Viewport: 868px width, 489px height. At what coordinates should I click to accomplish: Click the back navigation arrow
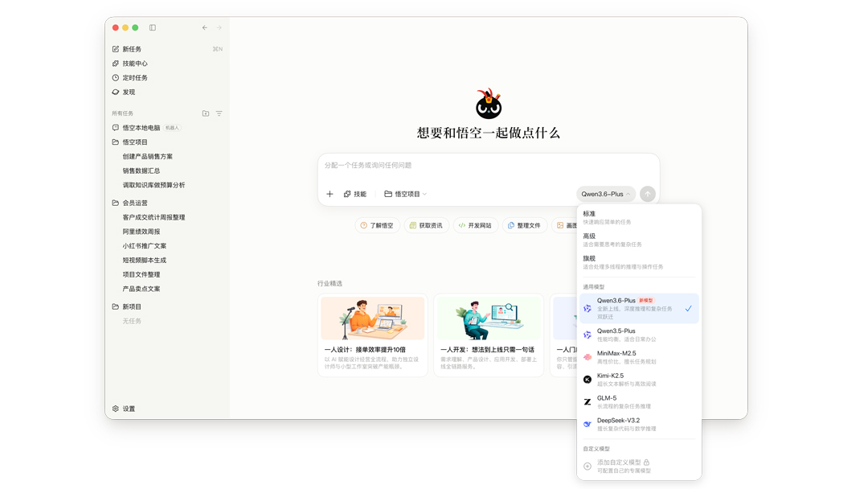click(205, 27)
